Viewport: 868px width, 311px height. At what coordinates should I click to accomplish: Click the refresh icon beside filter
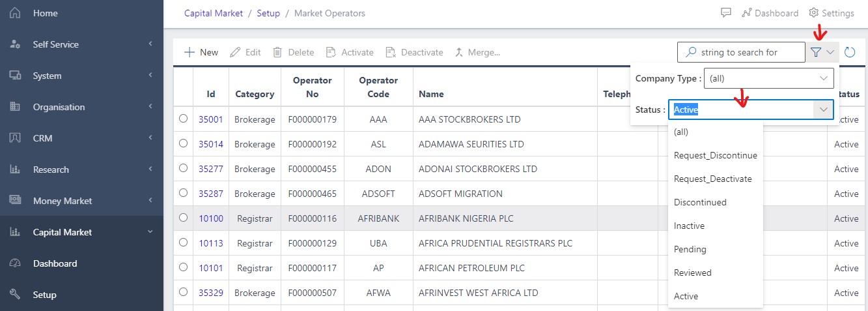[x=850, y=52]
